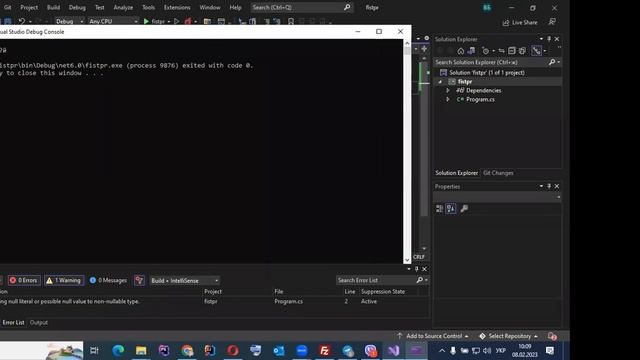Open dropdown next to the fistpr start button
640x360 pixels.
point(169,22)
